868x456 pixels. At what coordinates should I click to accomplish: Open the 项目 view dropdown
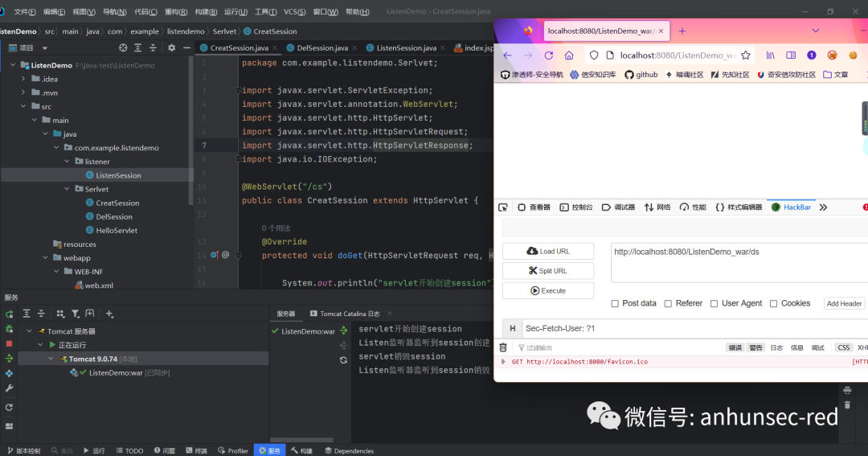click(x=45, y=48)
